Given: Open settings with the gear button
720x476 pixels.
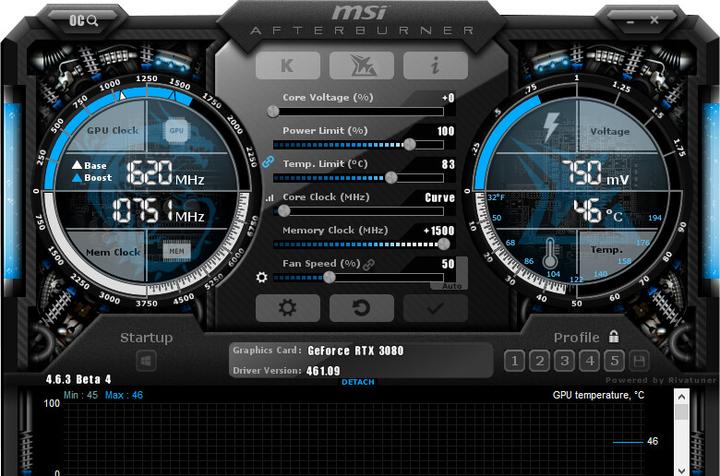Looking at the screenshot, I should pos(288,308).
